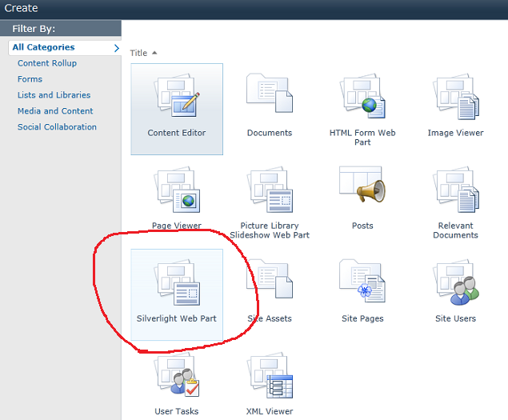508x420 pixels.
Task: Sort items by the Title header
Action: (138, 53)
